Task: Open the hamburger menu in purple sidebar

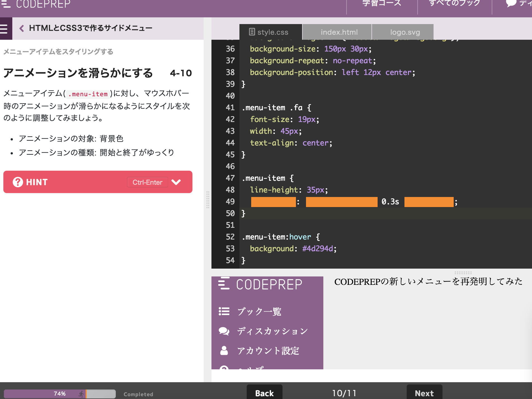Action: pyautogui.click(x=4, y=29)
